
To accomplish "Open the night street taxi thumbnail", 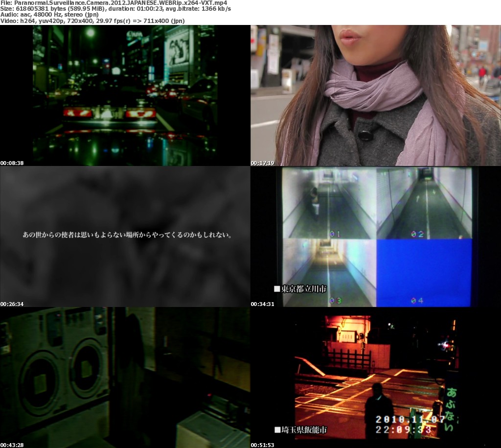I will coord(125,95).
